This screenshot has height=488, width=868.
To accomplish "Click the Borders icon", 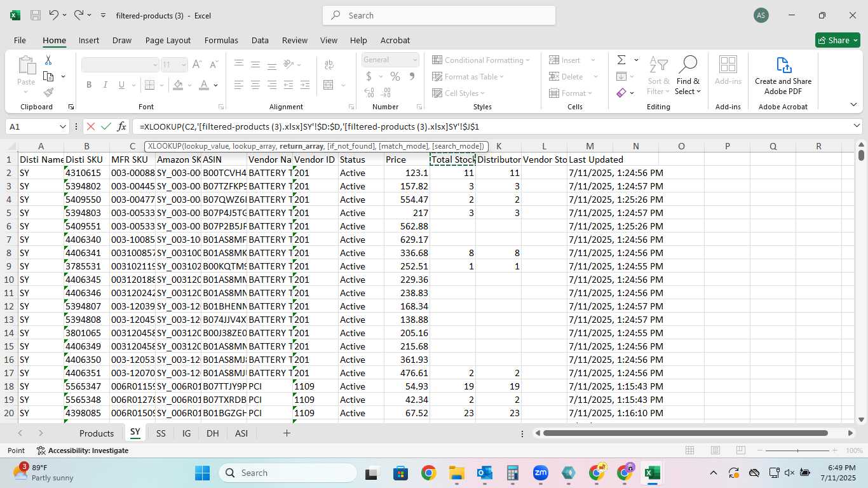I will coord(149,85).
